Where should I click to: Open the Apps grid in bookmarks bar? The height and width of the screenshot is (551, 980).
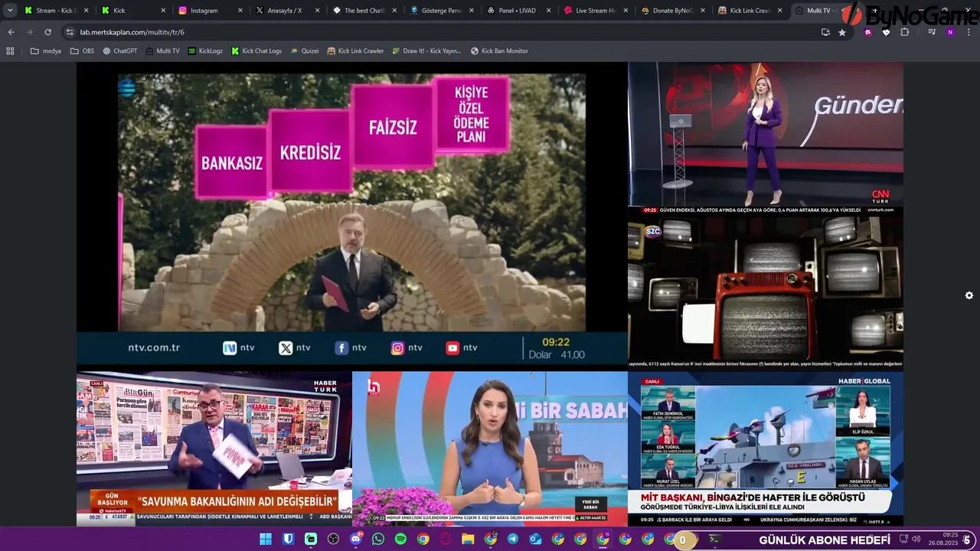click(10, 51)
